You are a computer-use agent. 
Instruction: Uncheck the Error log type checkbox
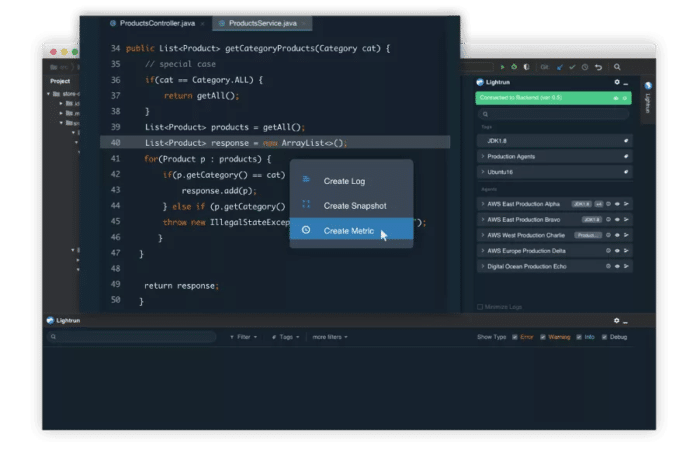[x=515, y=337]
